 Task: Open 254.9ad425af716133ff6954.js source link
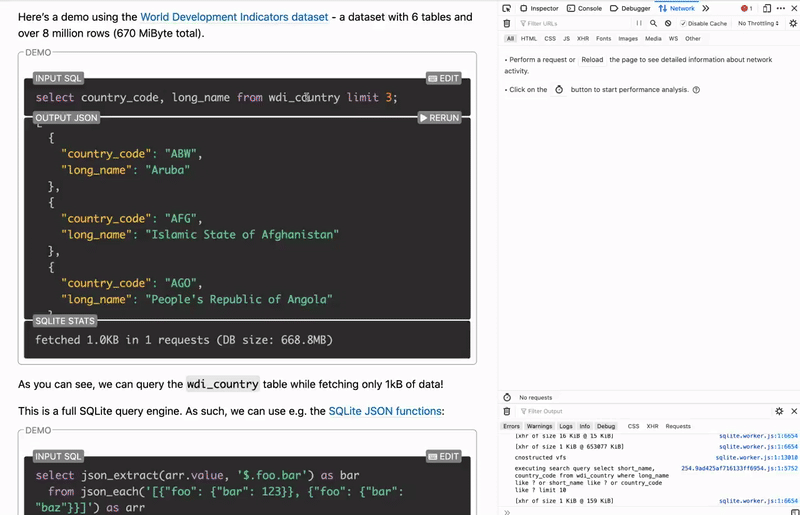739,468
